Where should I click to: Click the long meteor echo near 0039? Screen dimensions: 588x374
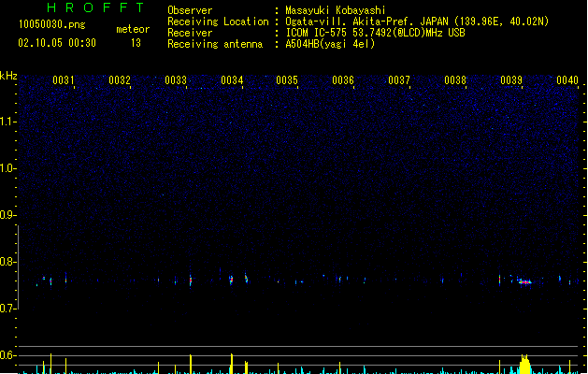tap(524, 281)
